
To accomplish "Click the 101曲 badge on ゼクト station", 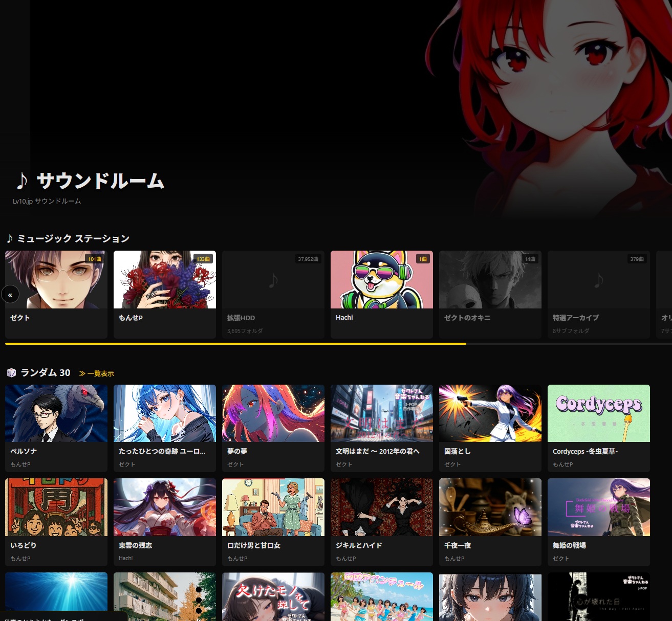I will [94, 259].
